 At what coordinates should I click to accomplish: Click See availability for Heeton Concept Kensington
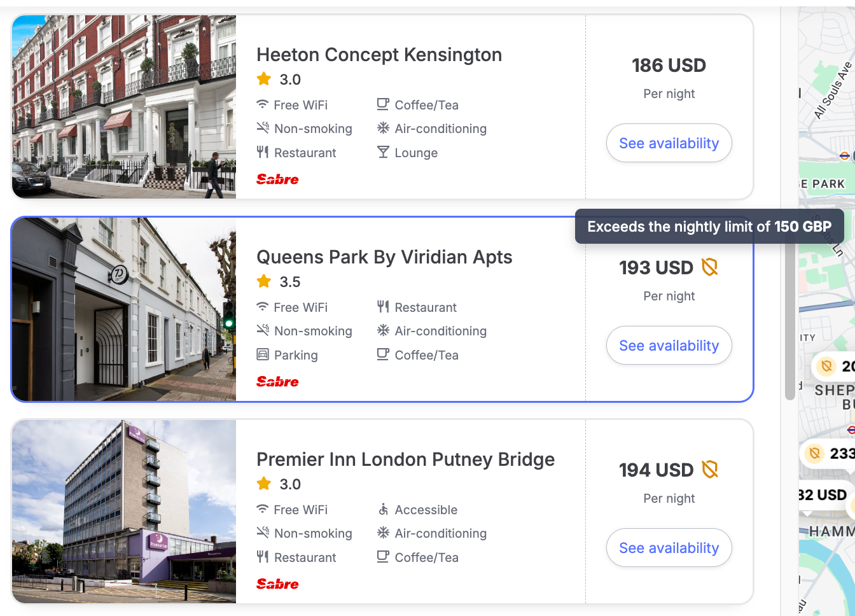669,143
